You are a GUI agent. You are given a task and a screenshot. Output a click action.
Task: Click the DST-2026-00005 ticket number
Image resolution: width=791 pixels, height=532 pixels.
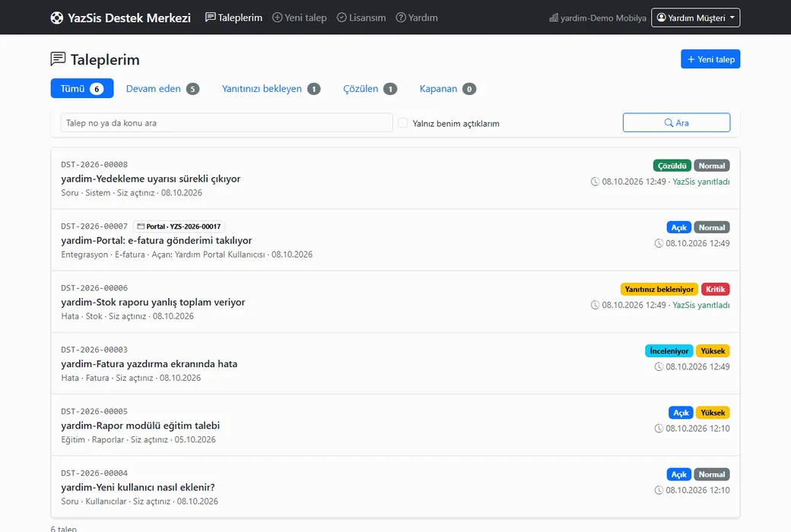(94, 411)
